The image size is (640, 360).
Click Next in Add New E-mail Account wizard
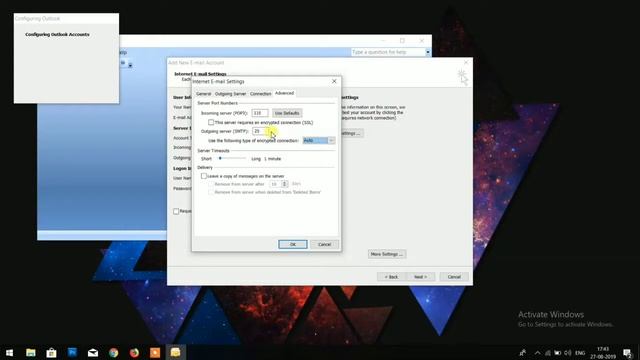[420, 277]
